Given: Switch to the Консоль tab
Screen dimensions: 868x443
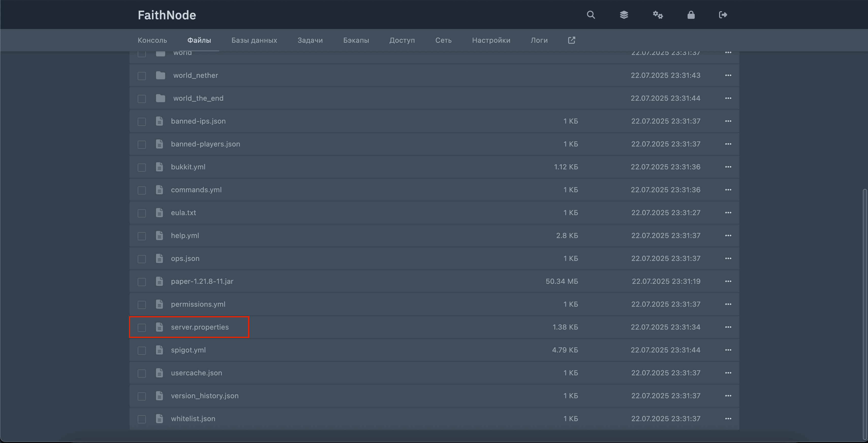Looking at the screenshot, I should point(152,40).
